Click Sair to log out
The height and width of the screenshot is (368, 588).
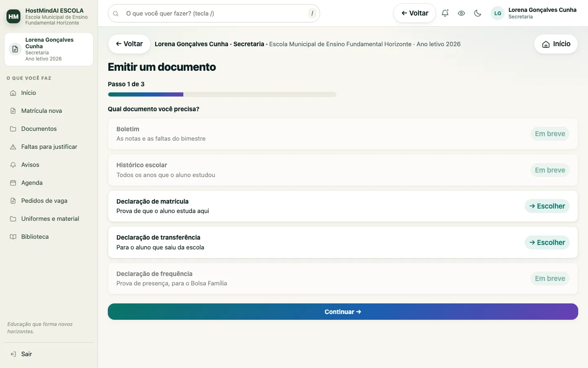coord(49,354)
